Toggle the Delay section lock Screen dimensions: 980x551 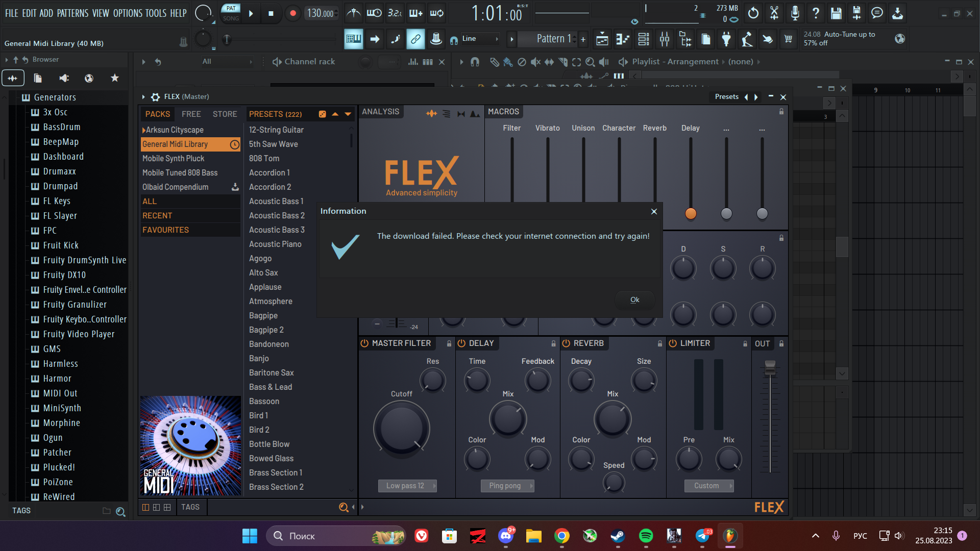click(553, 344)
